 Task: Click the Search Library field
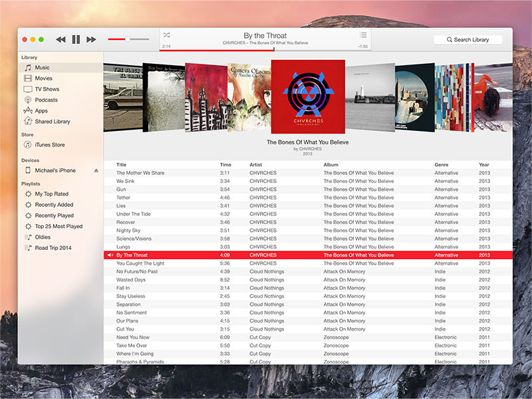(468, 40)
